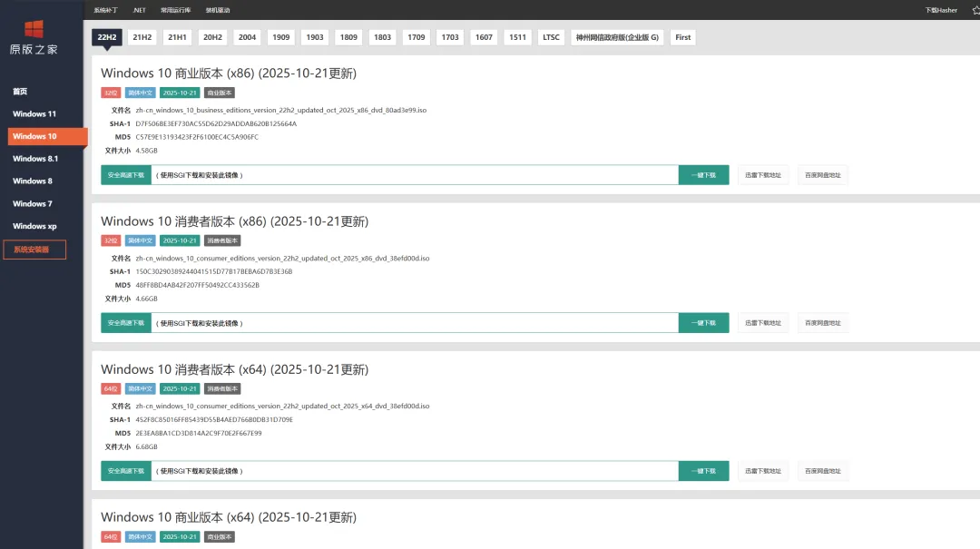Click 一键下载 for 消费者版本 (x64)

coord(704,471)
